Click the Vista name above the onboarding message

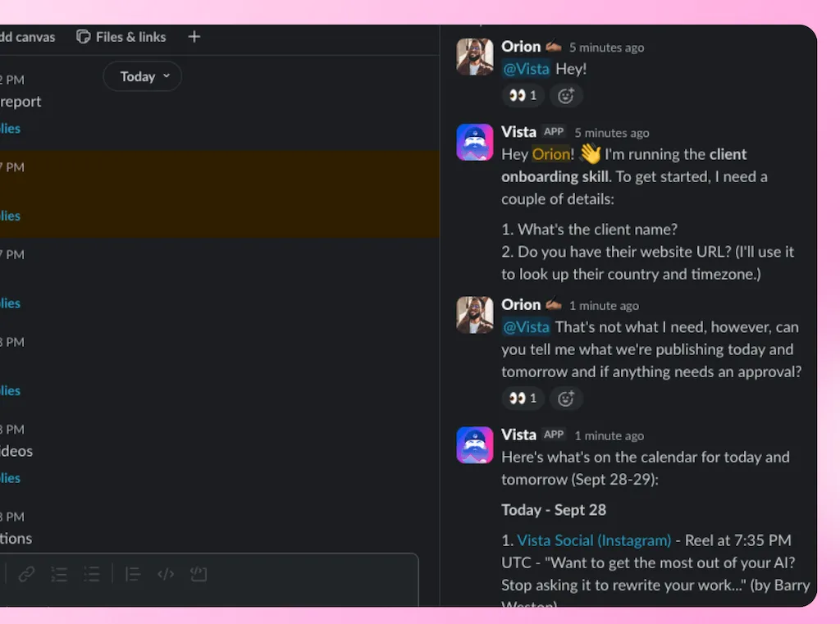pos(518,132)
